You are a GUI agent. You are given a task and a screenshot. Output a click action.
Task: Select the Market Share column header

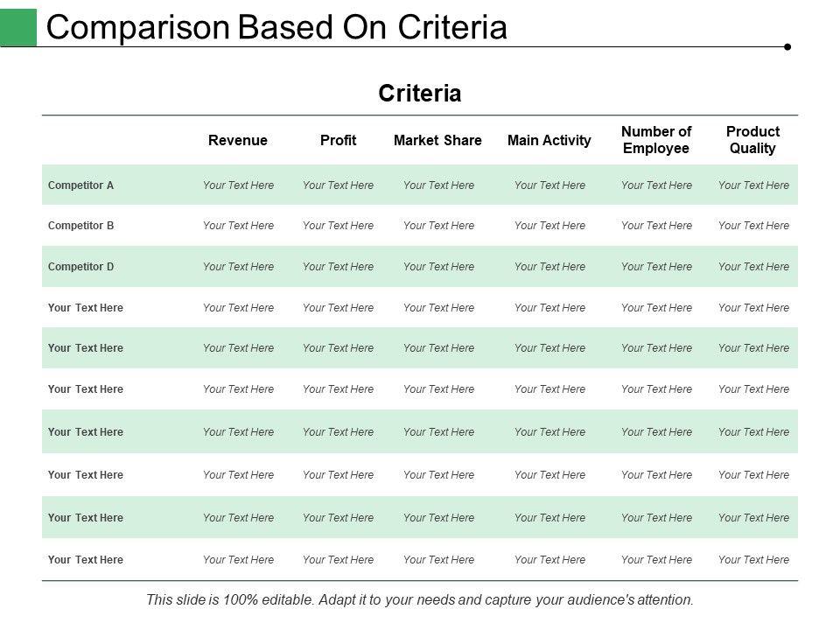point(437,140)
